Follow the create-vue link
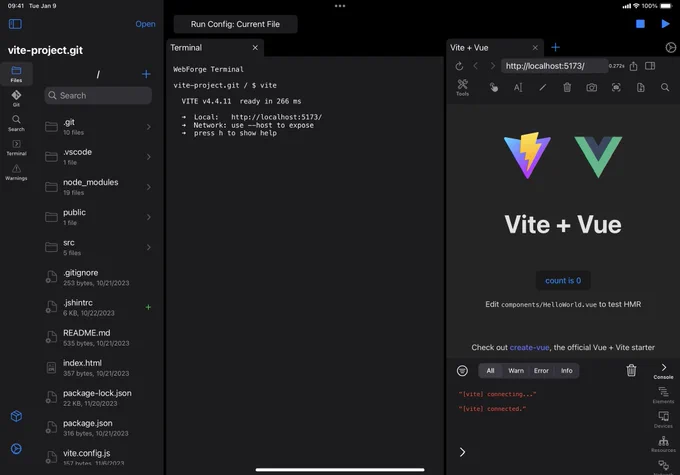This screenshot has width=680, height=475. point(530,347)
